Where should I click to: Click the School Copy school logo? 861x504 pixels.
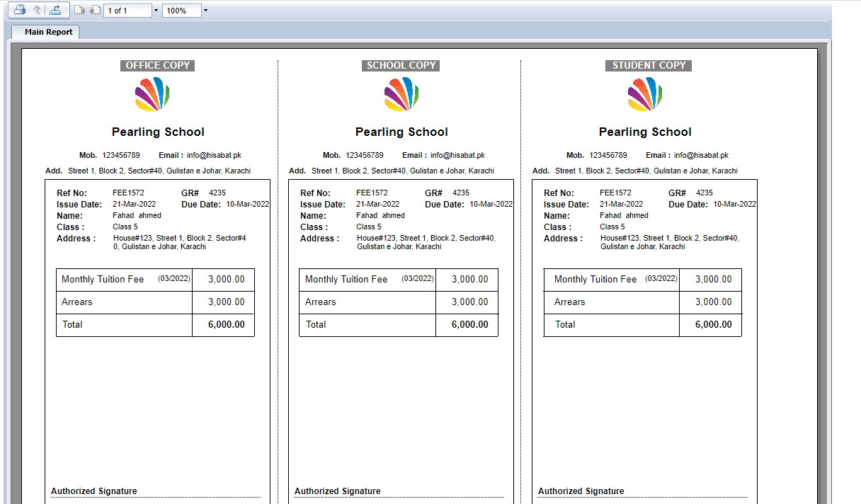click(x=401, y=94)
